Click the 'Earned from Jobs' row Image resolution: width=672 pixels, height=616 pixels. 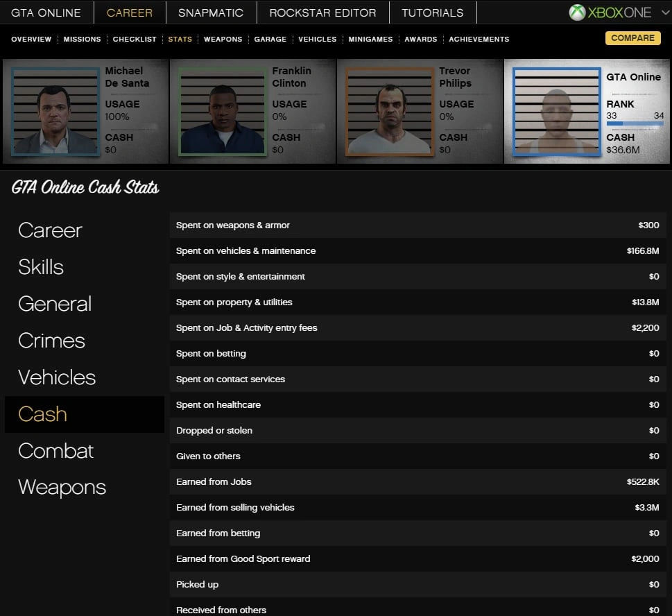[418, 482]
